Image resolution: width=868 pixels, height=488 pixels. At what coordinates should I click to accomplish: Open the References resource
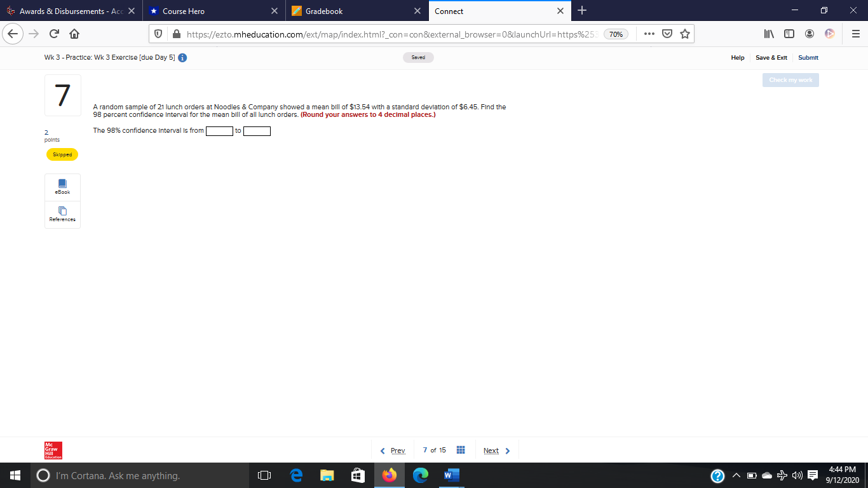pyautogui.click(x=62, y=214)
